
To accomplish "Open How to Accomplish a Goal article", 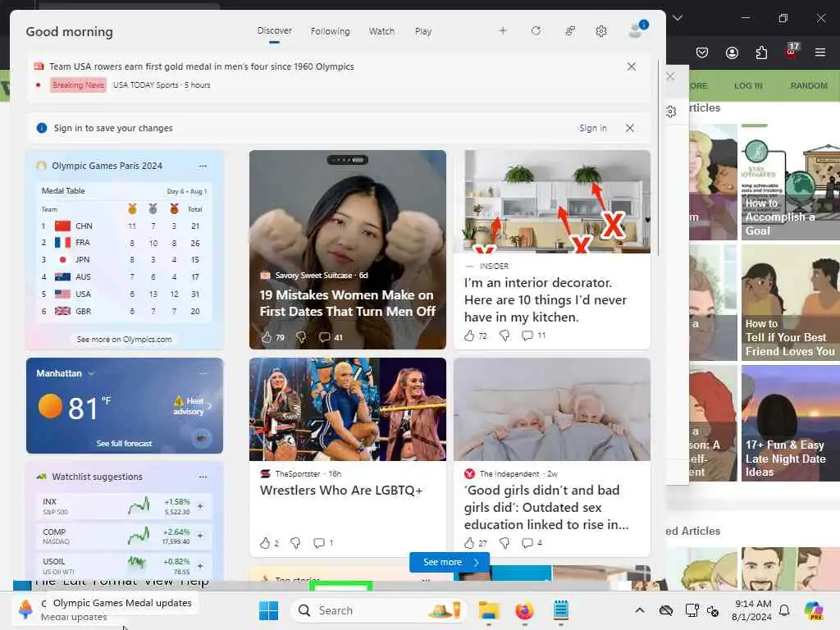I will (x=791, y=181).
